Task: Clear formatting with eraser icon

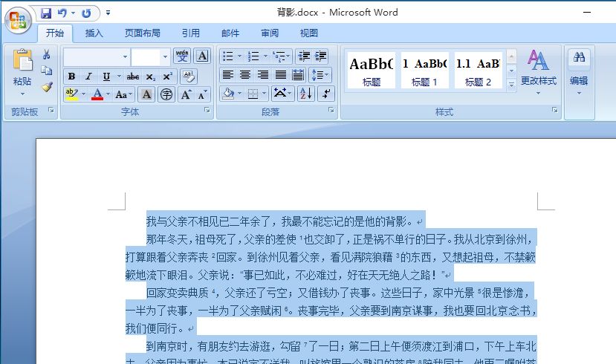Action: [x=189, y=77]
